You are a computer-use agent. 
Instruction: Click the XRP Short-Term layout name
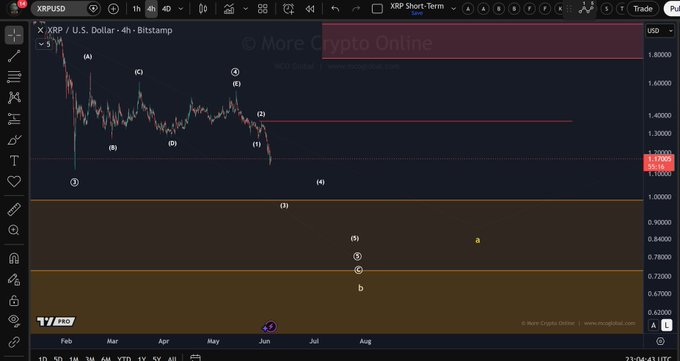(x=417, y=6)
